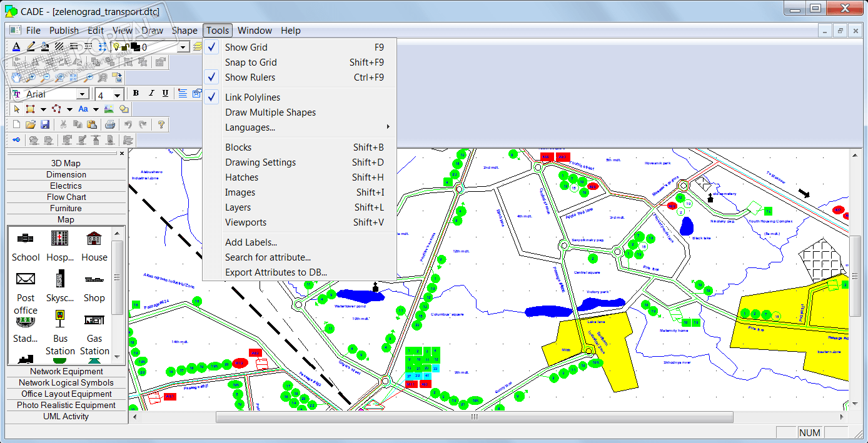Image resolution: width=868 pixels, height=443 pixels.
Task: Click the Open folder icon
Action: click(x=31, y=124)
